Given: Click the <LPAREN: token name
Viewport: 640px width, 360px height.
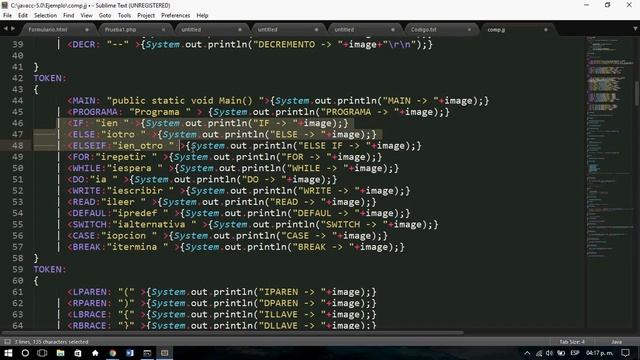Looking at the screenshot, I should click(89, 292).
